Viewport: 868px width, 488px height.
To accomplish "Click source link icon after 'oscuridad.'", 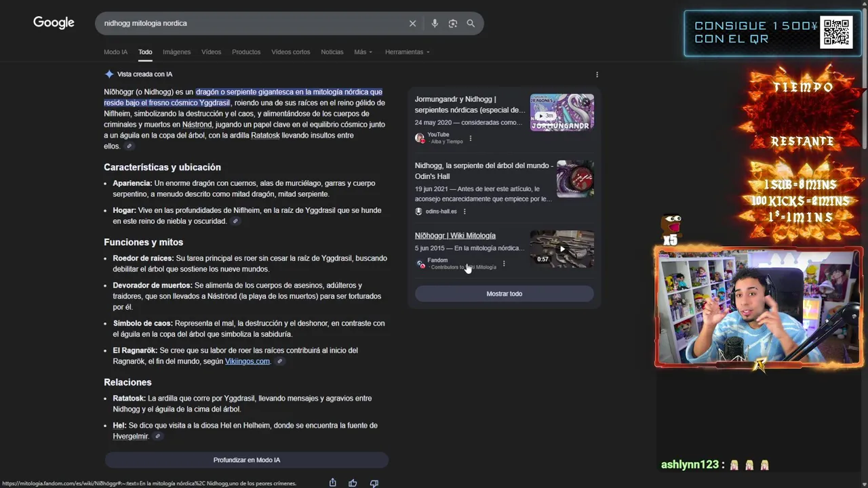I will pyautogui.click(x=235, y=222).
